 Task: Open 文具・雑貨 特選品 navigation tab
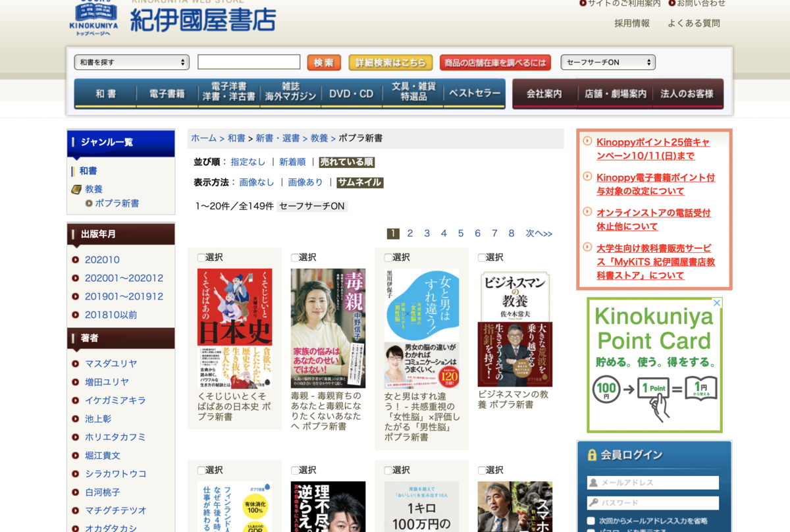pyautogui.click(x=413, y=93)
